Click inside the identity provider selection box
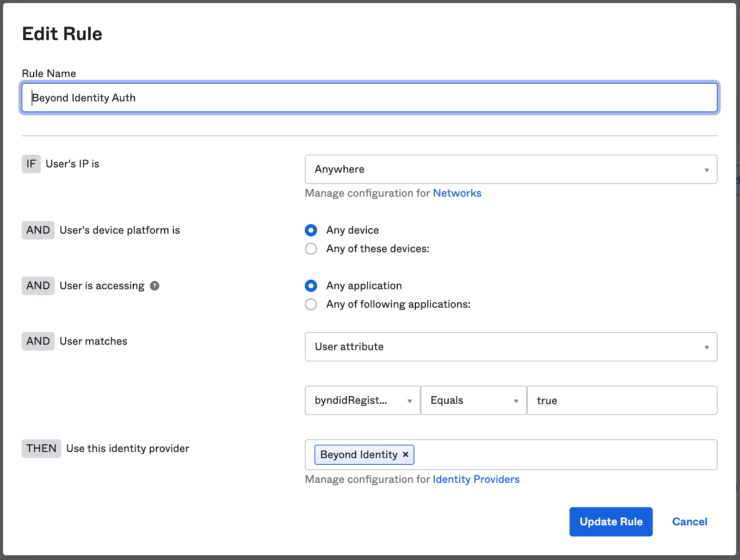The width and height of the screenshot is (740, 560). [x=564, y=455]
